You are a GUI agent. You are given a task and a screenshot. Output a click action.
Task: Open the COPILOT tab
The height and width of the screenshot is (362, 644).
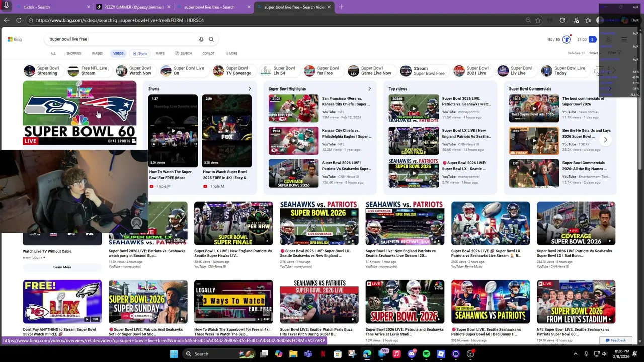(208, 53)
